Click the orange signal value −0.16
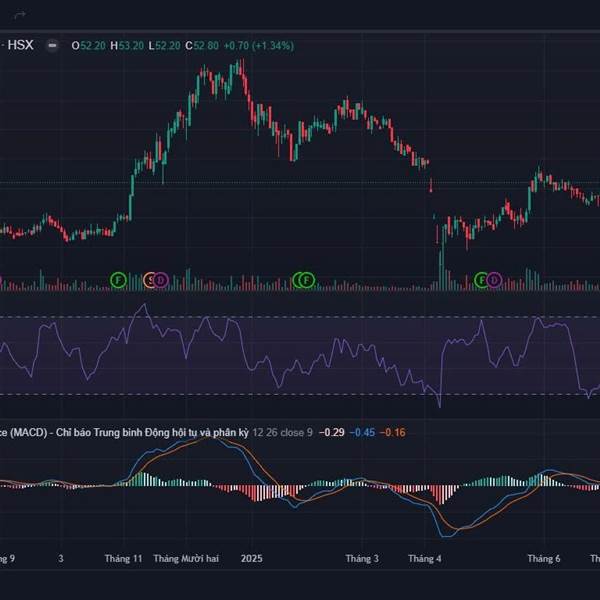Image resolution: width=600 pixels, height=600 pixels. pyautogui.click(x=393, y=432)
